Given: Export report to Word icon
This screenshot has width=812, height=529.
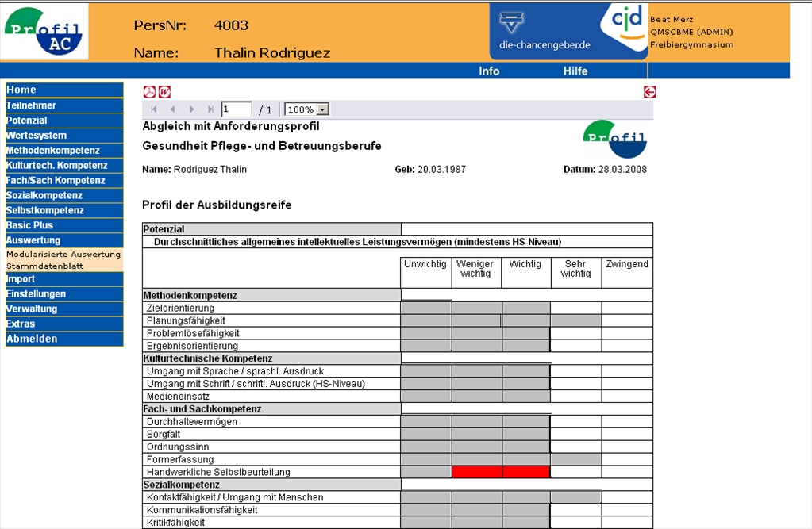Looking at the screenshot, I should [164, 92].
